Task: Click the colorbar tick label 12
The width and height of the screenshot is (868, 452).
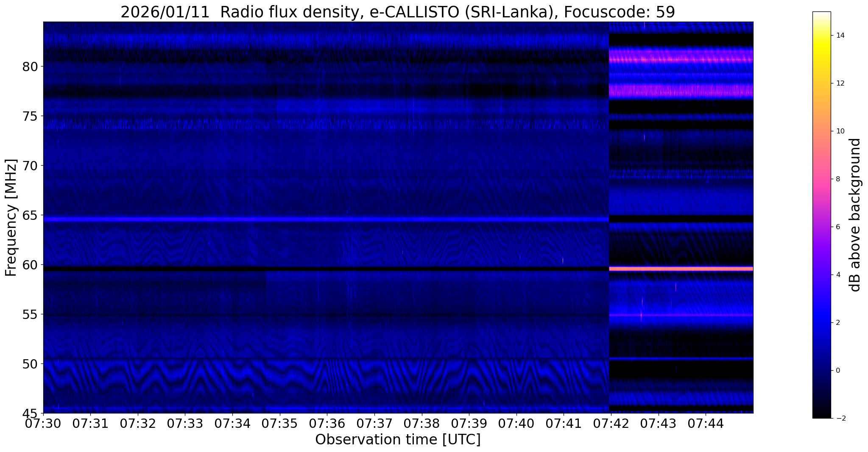Action: 839,83
